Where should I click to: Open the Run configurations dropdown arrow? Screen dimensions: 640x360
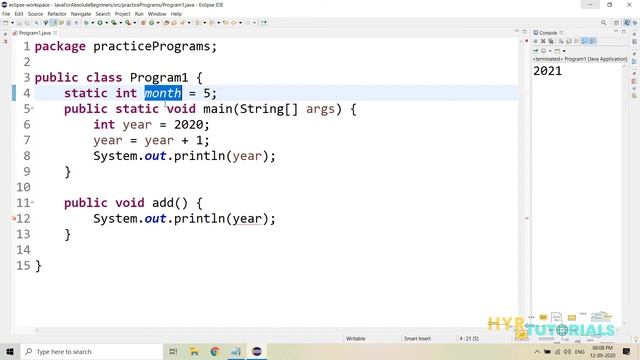pos(107,23)
